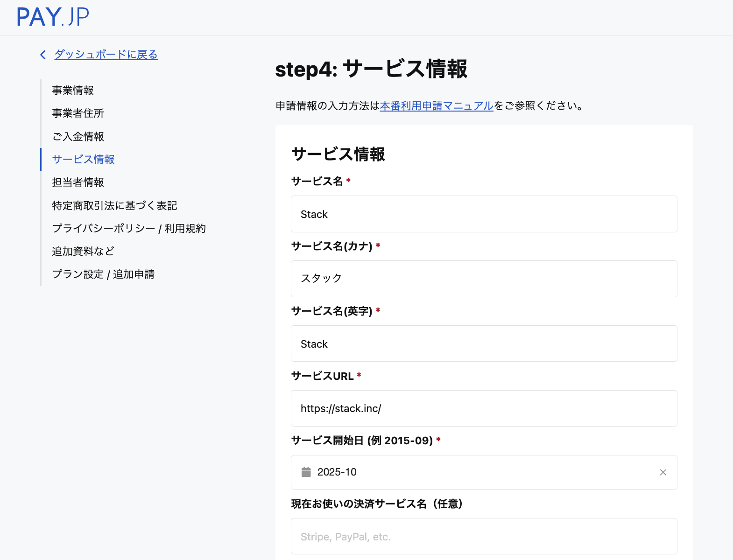
Task: Click the back chevron arrow icon
Action: click(x=43, y=55)
